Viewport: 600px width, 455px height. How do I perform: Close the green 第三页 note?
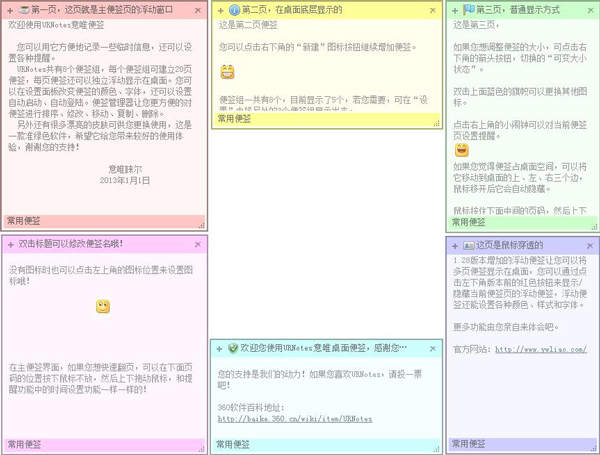[590, 11]
